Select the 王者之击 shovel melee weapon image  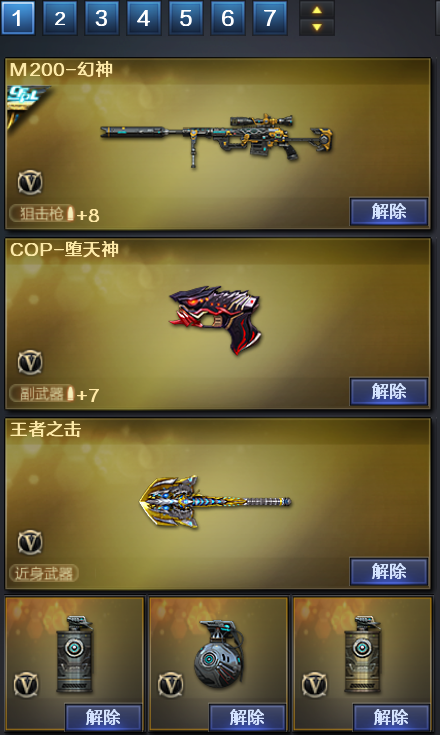215,502
